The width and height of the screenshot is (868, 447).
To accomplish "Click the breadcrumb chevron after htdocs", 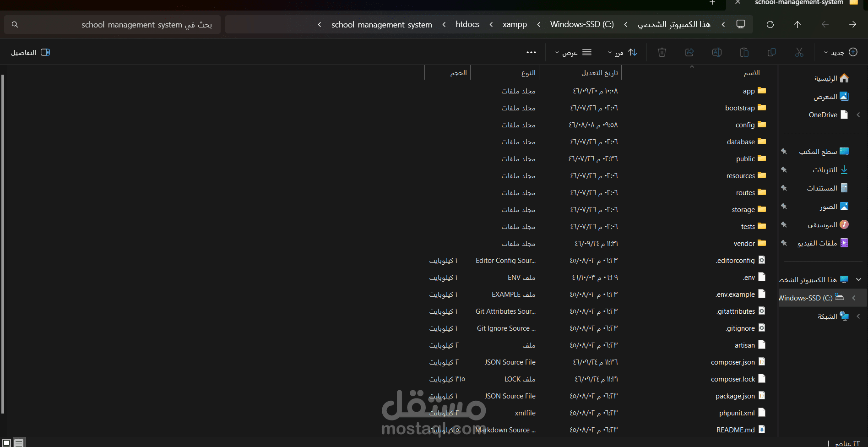I will (x=444, y=24).
